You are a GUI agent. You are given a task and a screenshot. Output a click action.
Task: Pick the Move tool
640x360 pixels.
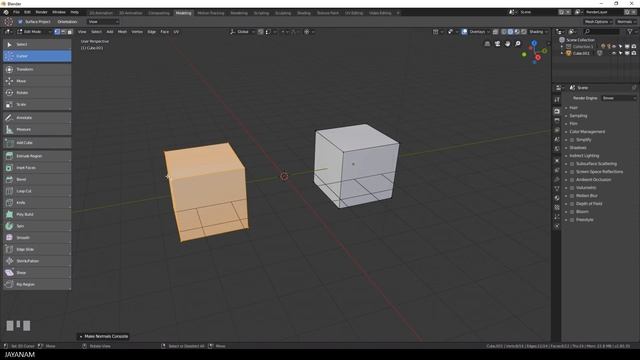37,81
